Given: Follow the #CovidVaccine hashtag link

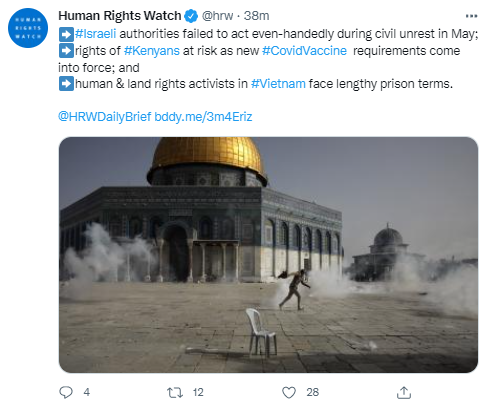Looking at the screenshot, I should click(x=304, y=51).
